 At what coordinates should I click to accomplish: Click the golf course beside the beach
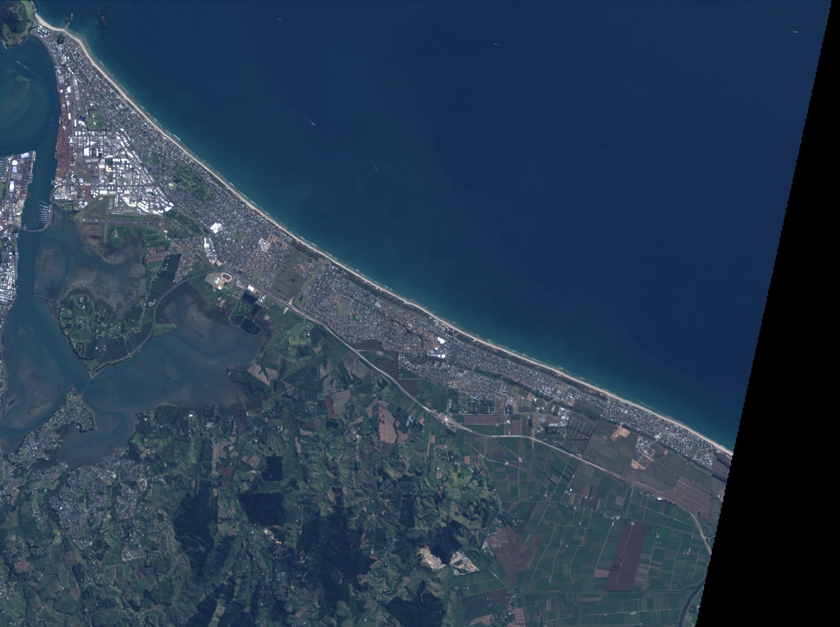(191, 181)
